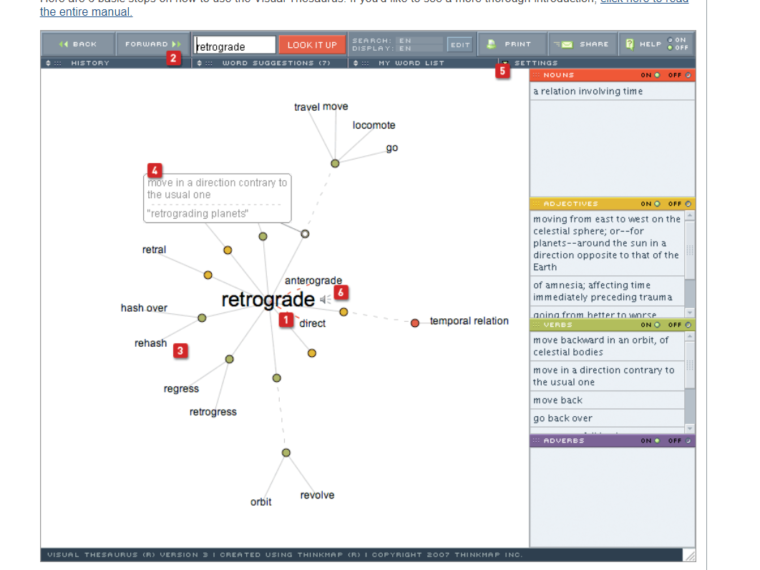This screenshot has width=760, height=570.
Task: Go forward with the Forward button
Action: [x=153, y=44]
